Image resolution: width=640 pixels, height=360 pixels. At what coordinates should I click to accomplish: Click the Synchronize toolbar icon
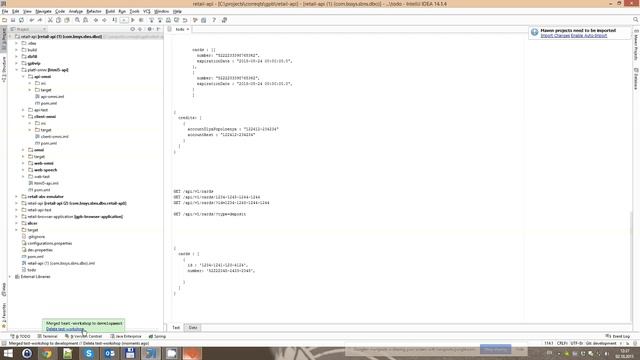tap(21, 20)
